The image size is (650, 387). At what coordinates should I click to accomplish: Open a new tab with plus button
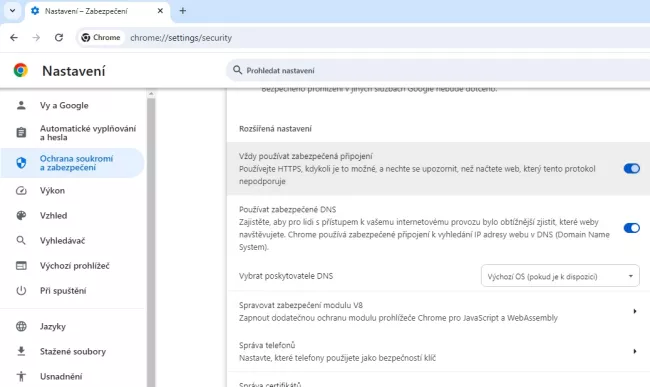coord(183,11)
